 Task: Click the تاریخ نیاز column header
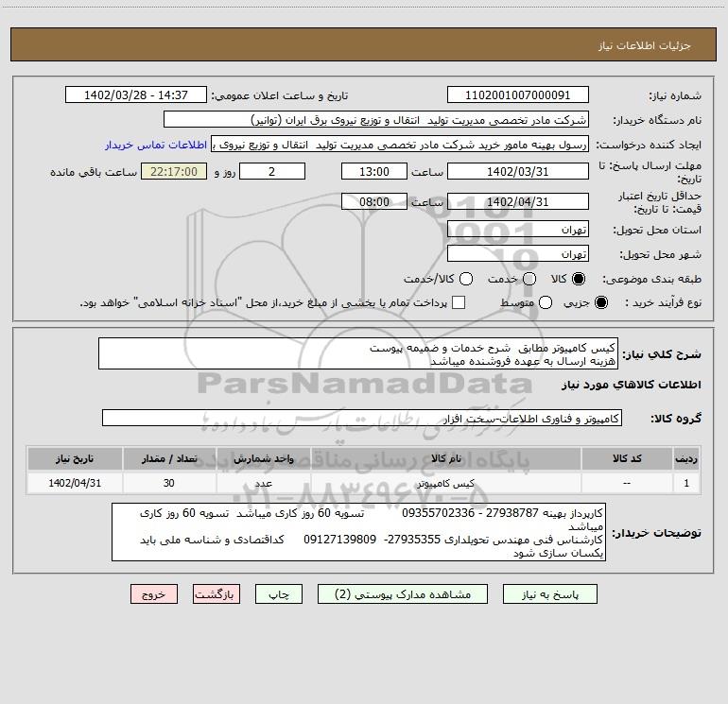75,458
